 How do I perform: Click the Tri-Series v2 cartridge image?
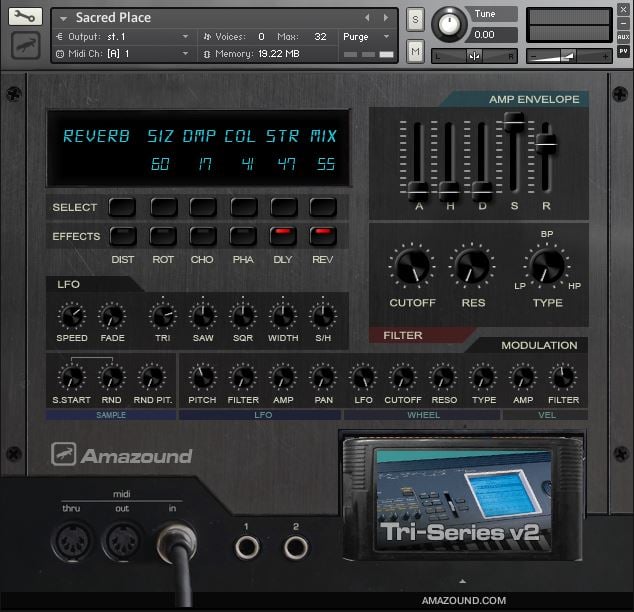pos(463,498)
